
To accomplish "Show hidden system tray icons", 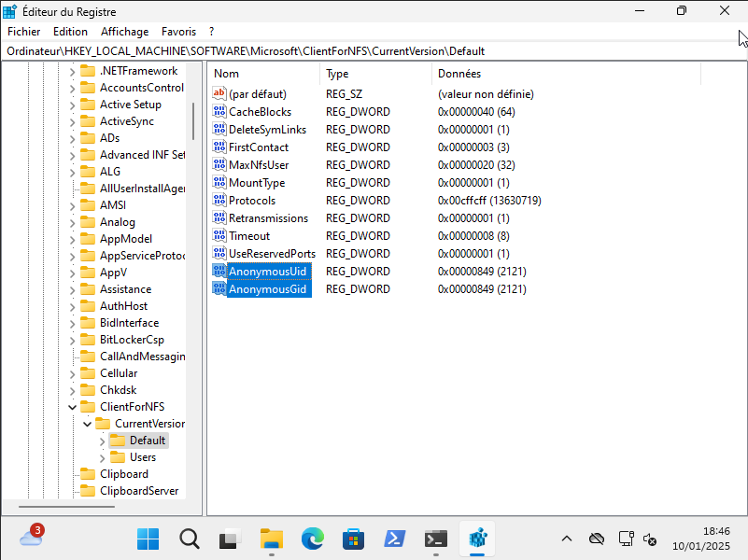I will point(567,539).
